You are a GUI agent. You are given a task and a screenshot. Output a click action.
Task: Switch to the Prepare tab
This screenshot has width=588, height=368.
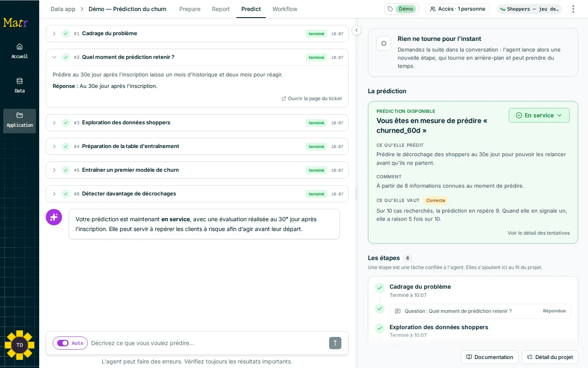[x=190, y=9]
